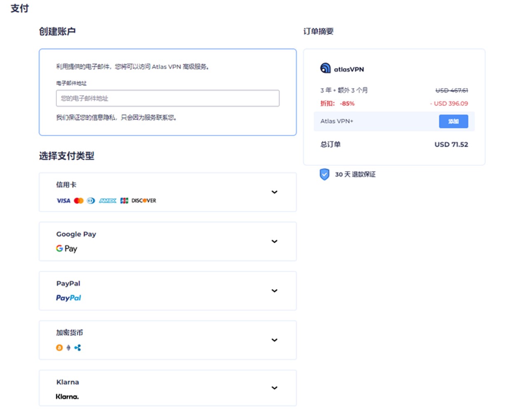Click the Google Pay label text
Image resolution: width=532 pixels, height=411 pixels.
point(76,234)
